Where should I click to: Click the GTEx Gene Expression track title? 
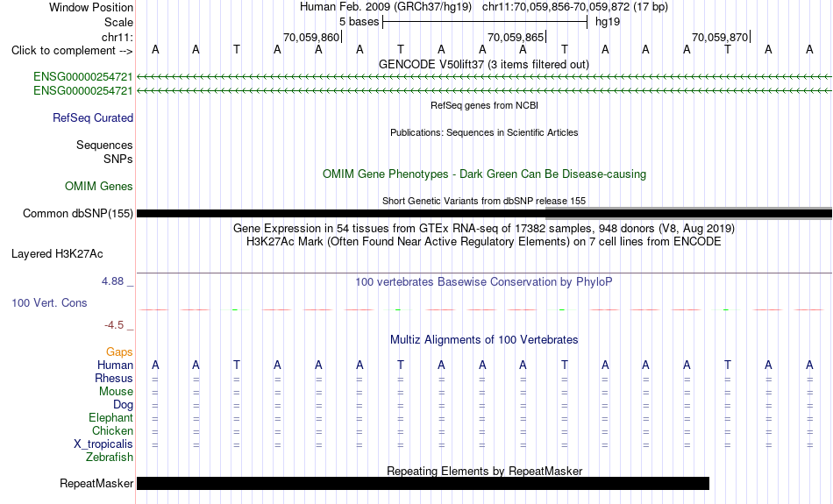point(484,229)
